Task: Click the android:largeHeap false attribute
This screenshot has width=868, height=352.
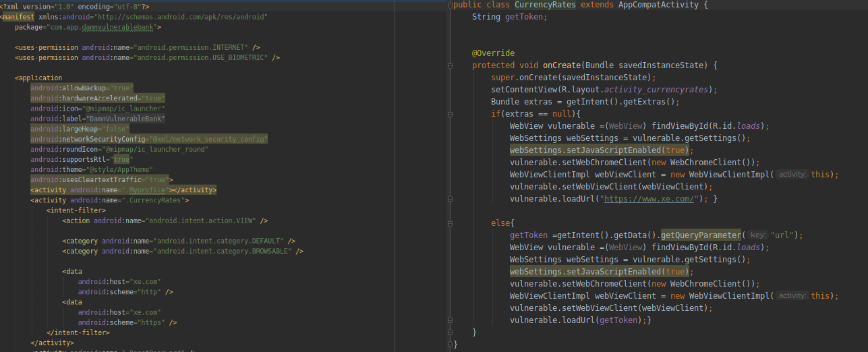Action: pyautogui.click(x=80, y=129)
